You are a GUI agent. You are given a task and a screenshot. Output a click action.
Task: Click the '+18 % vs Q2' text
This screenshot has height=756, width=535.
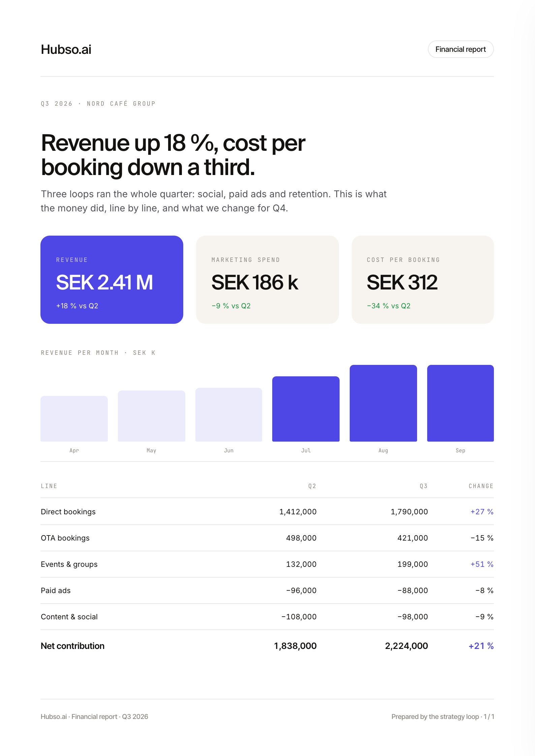coord(77,306)
